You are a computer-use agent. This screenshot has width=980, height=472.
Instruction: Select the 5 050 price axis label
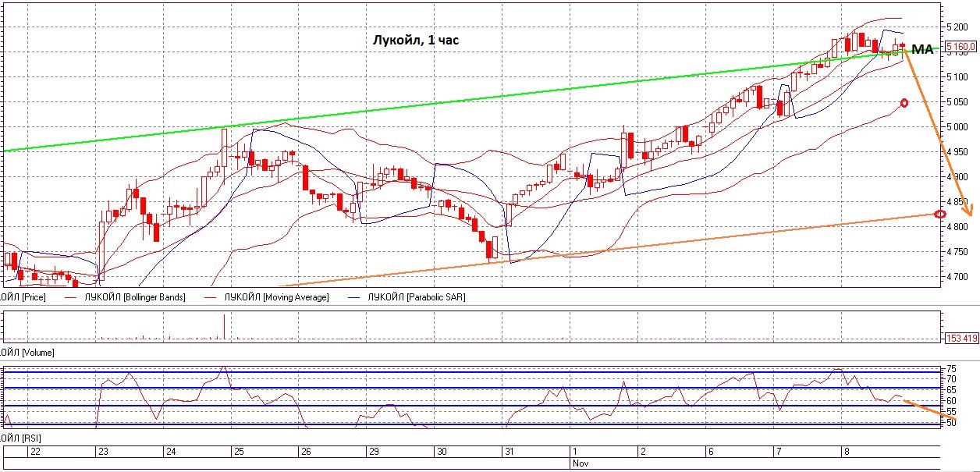[x=958, y=101]
